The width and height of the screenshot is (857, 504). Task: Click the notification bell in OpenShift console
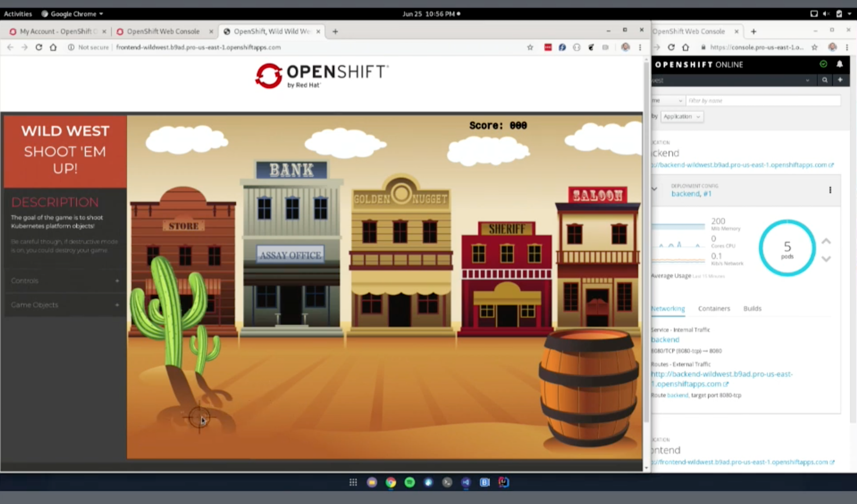(839, 64)
